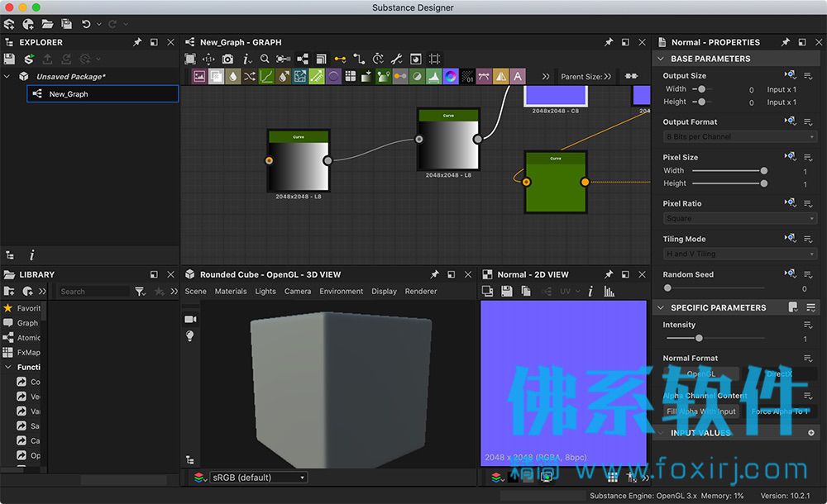The height and width of the screenshot is (504, 827).
Task: Expand the hidden node bar items chevron
Action: coord(545,77)
